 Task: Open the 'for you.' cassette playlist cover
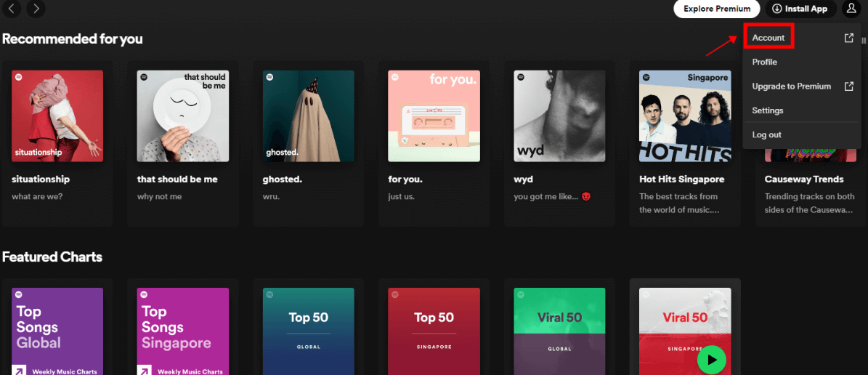click(434, 116)
